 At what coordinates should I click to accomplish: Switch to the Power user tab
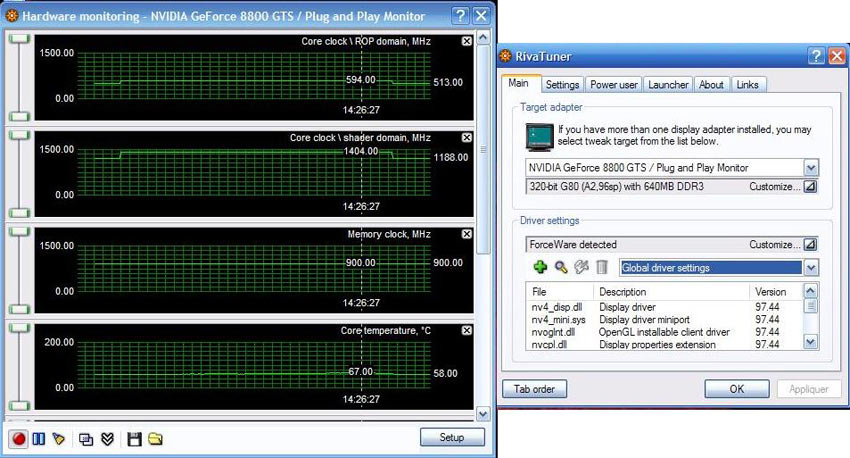pyautogui.click(x=613, y=85)
